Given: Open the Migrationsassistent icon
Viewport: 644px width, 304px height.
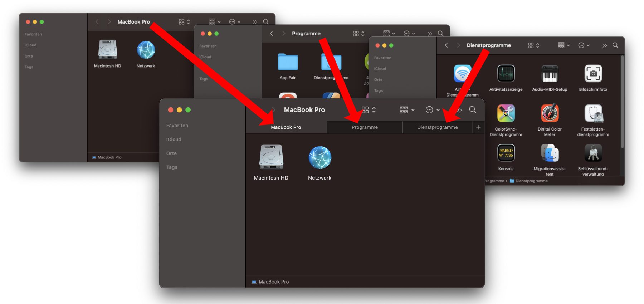Looking at the screenshot, I should (x=549, y=153).
